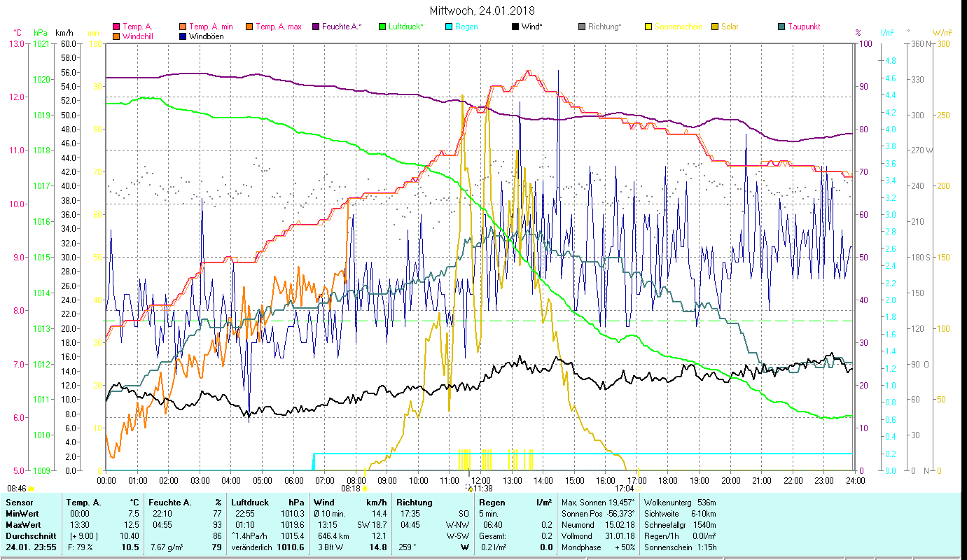Select the 'Temp. A. min' legend label

(211, 27)
